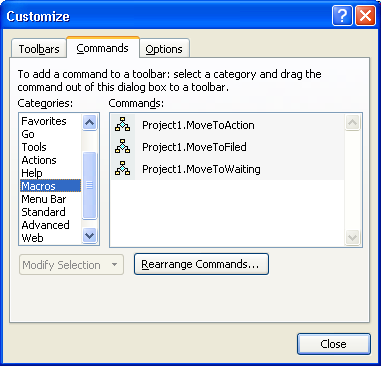The width and height of the screenshot is (381, 366).
Task: Click the Rearrange Commands button
Action: click(201, 264)
